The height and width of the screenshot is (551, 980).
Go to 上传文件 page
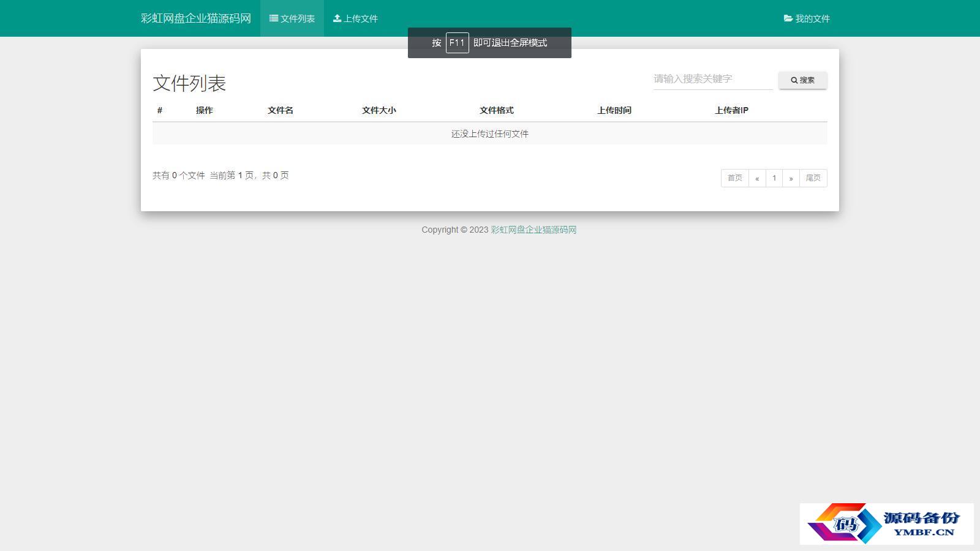pos(355,18)
